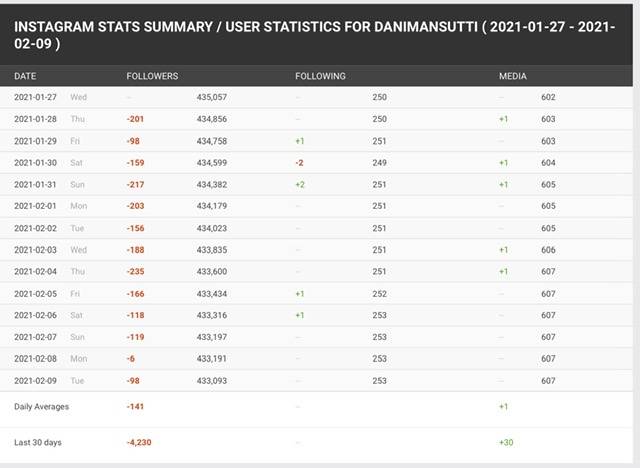Select the date 2021-02-01
The width and height of the screenshot is (640, 468).
pos(35,206)
